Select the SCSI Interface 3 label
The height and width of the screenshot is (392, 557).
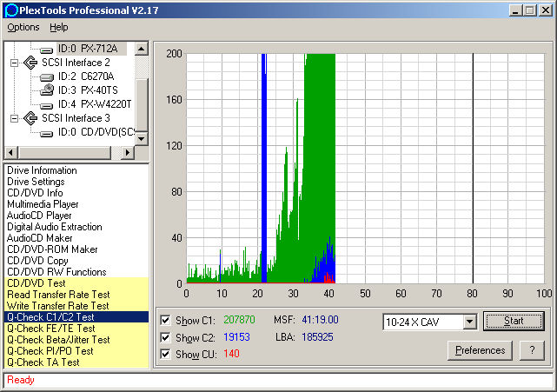[76, 118]
